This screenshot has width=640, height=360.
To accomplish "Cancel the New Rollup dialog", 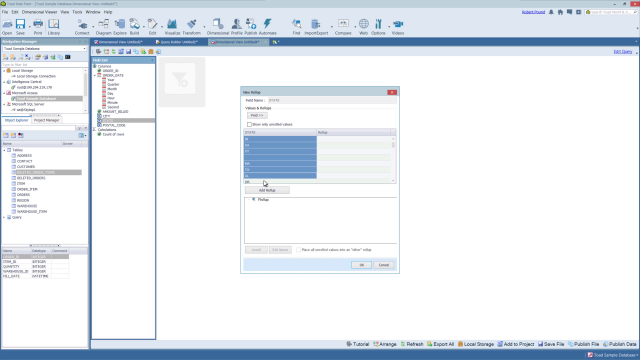I will point(384,265).
